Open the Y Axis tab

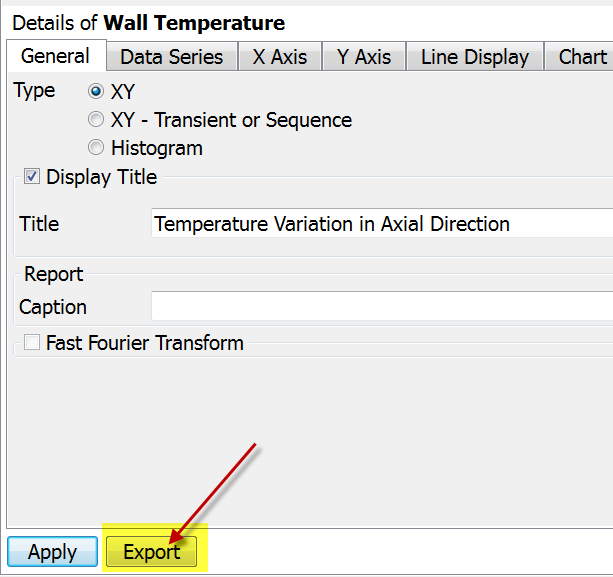[x=364, y=57]
